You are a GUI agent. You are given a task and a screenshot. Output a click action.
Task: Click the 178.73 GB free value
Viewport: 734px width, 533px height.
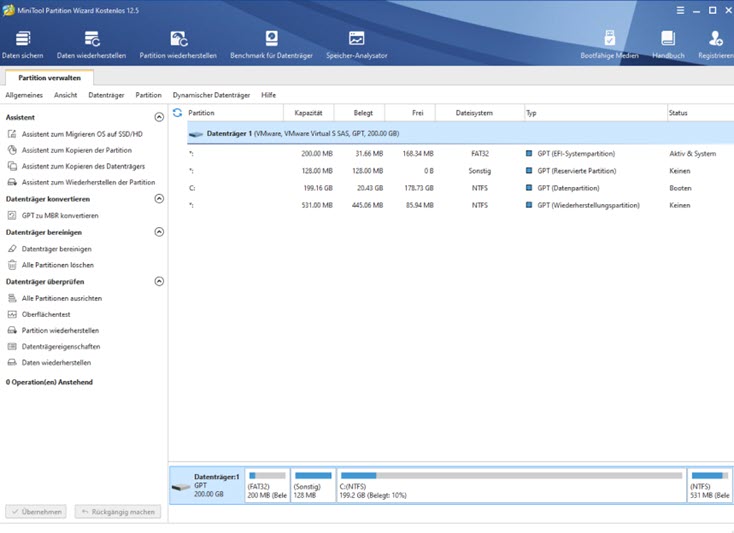419,188
